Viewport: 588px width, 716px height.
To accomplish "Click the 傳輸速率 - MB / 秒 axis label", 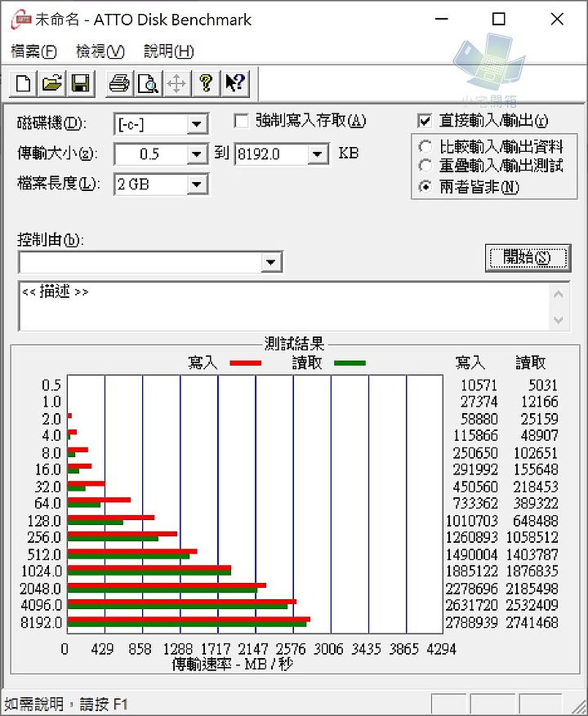I will click(x=233, y=665).
